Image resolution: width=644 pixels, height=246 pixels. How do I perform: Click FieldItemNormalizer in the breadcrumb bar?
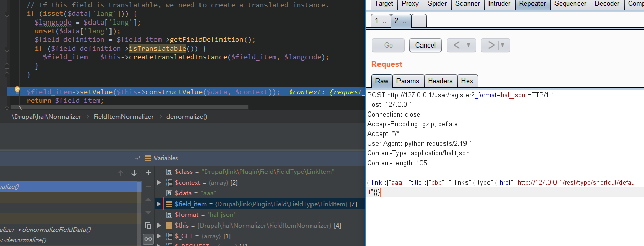tap(123, 117)
